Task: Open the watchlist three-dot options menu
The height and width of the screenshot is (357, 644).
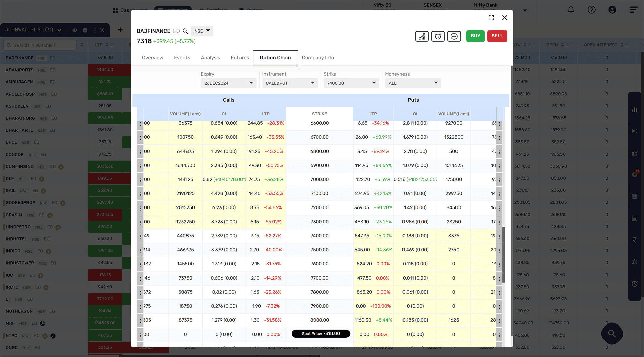Action: [95, 30]
